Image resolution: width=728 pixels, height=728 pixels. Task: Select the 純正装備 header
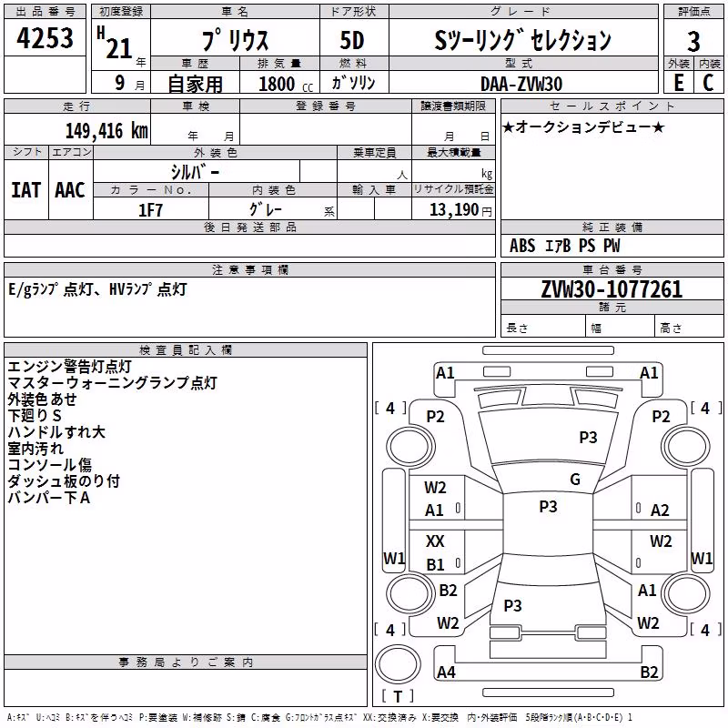(612, 227)
